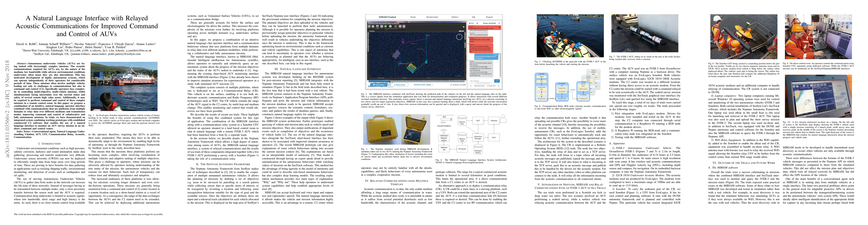Select the MMT tool icon
The image size is (868, 225).
(x=385, y=26)
